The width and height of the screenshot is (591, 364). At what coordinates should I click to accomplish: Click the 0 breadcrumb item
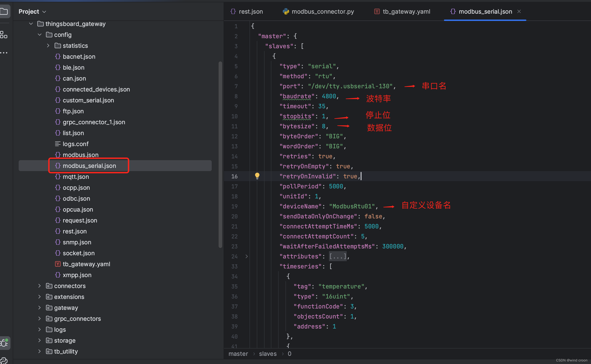click(x=290, y=354)
